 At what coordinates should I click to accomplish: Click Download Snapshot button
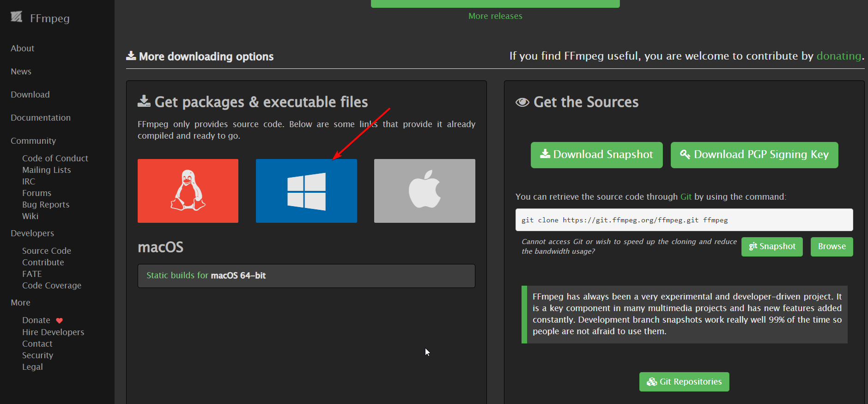click(596, 155)
